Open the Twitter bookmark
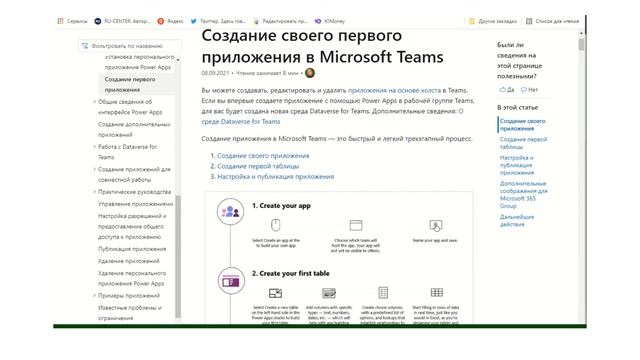This screenshot has height=360, width=640. click(218, 21)
